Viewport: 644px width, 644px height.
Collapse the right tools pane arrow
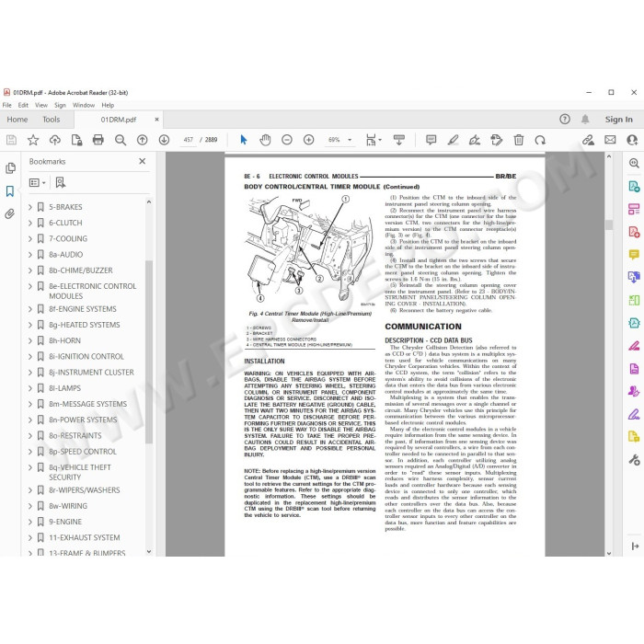[x=635, y=546]
